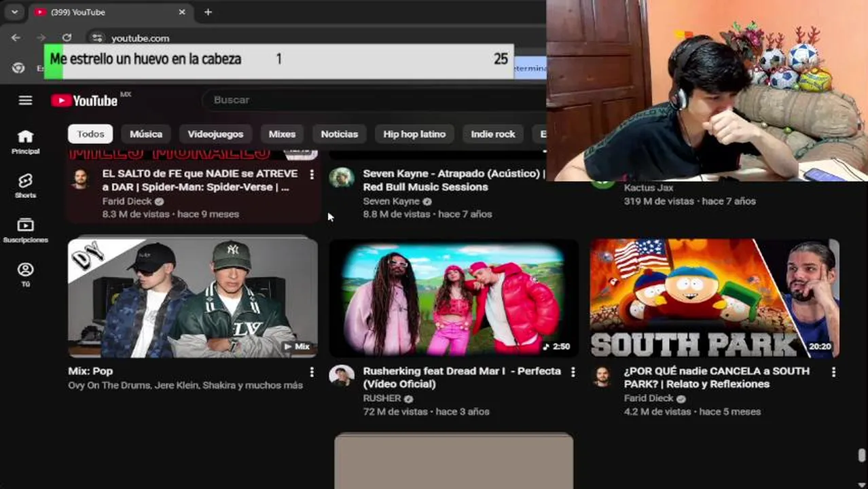Open the RUSHER channel name link
Viewport: 868px width, 489px height.
click(x=382, y=399)
